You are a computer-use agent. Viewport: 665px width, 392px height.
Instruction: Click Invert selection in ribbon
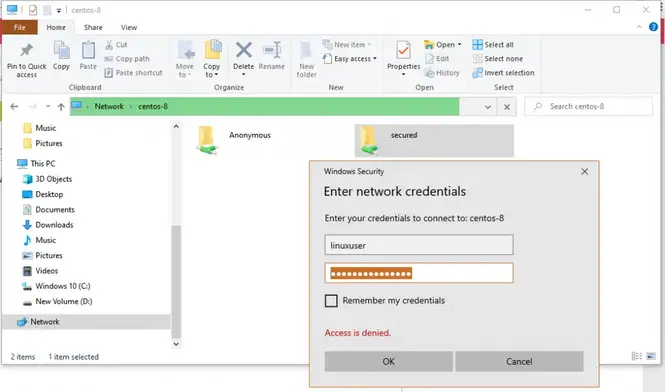point(503,73)
